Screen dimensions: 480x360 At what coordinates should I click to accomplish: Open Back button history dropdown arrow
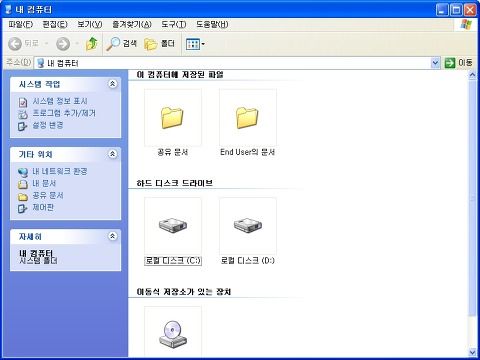(x=46, y=44)
